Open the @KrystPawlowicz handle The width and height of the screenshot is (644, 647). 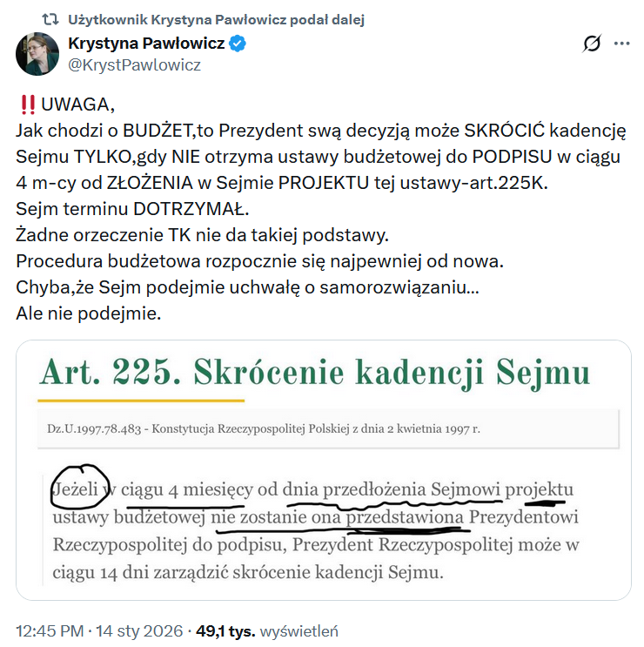(134, 65)
